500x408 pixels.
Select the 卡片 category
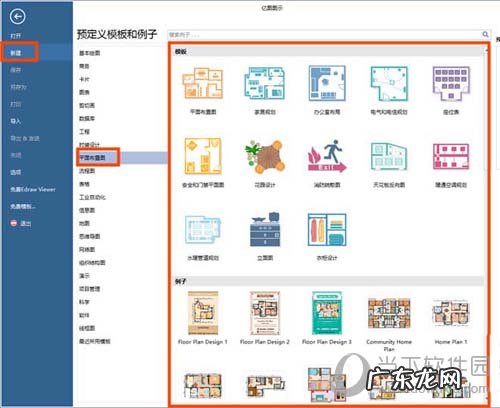[x=84, y=79]
